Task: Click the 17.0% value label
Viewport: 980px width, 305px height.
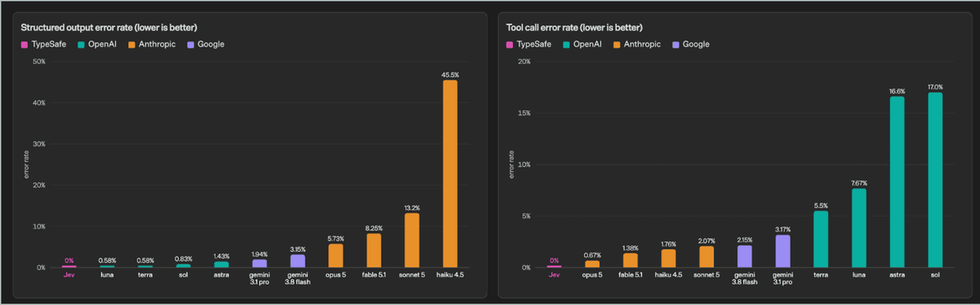Action: [935, 87]
